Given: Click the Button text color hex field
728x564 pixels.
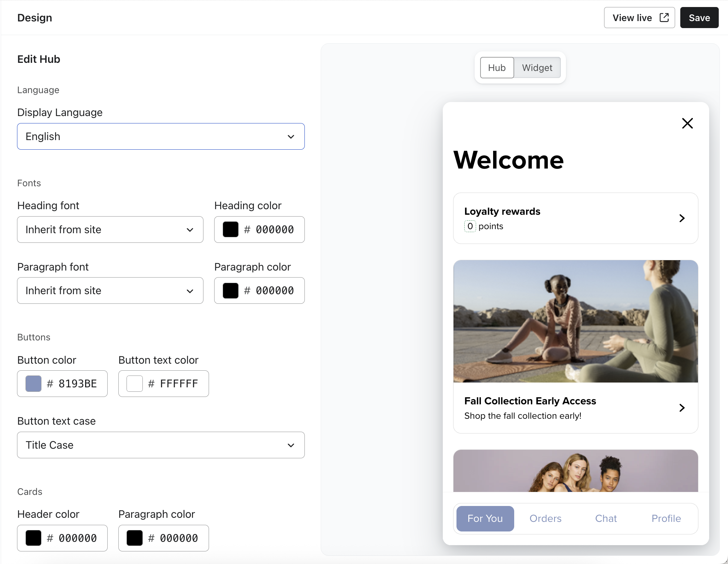Looking at the screenshot, I should (x=179, y=384).
